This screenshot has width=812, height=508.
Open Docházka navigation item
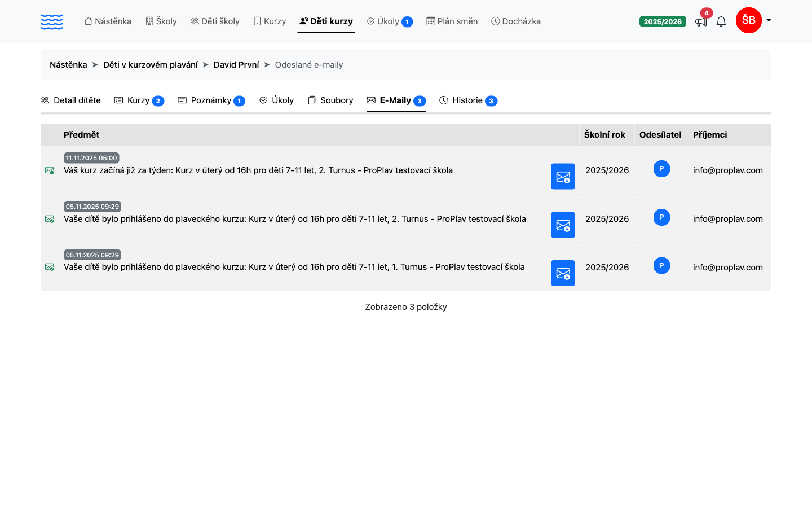coord(516,21)
